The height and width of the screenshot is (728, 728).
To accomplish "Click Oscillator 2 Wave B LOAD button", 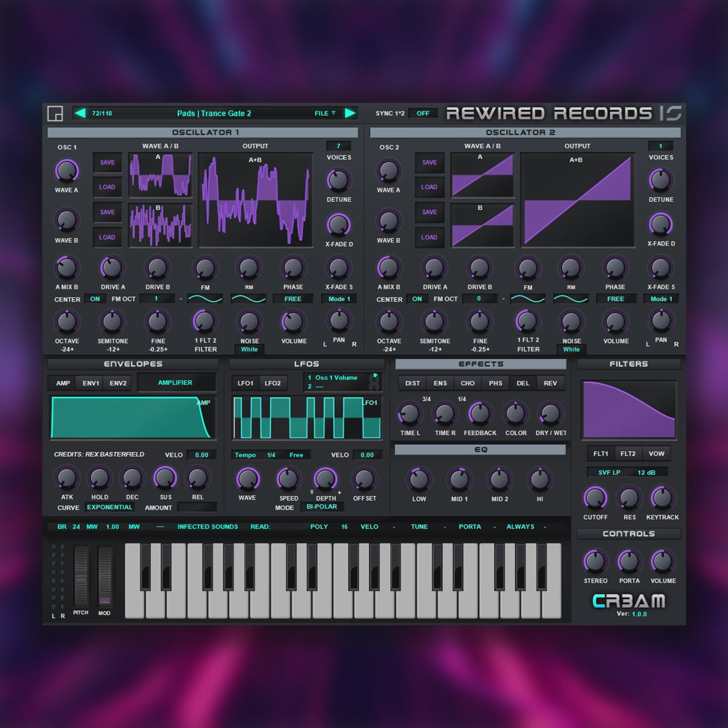I will click(x=429, y=237).
